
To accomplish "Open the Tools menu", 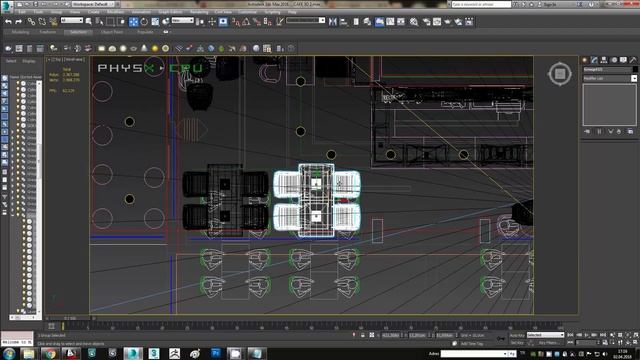I will [38, 12].
